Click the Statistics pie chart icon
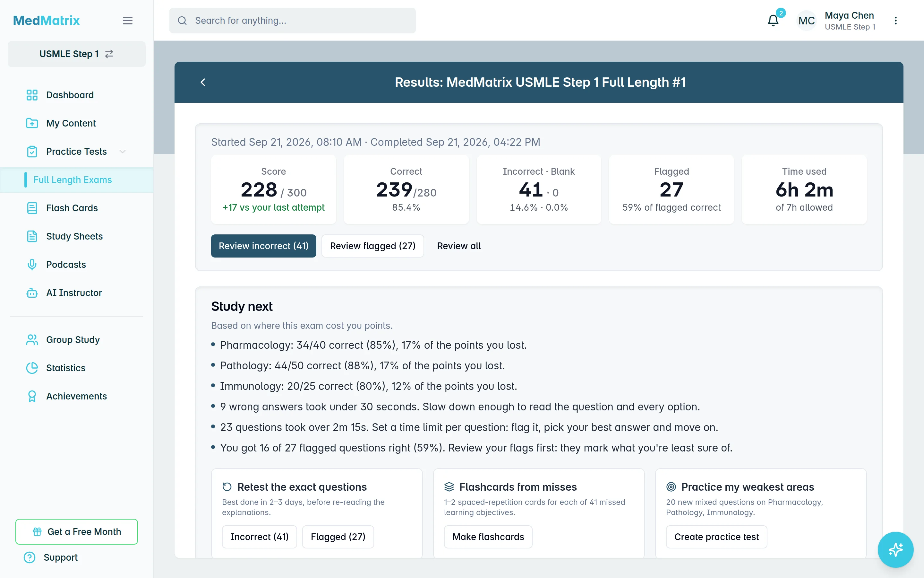This screenshot has width=924, height=578. coord(32,368)
